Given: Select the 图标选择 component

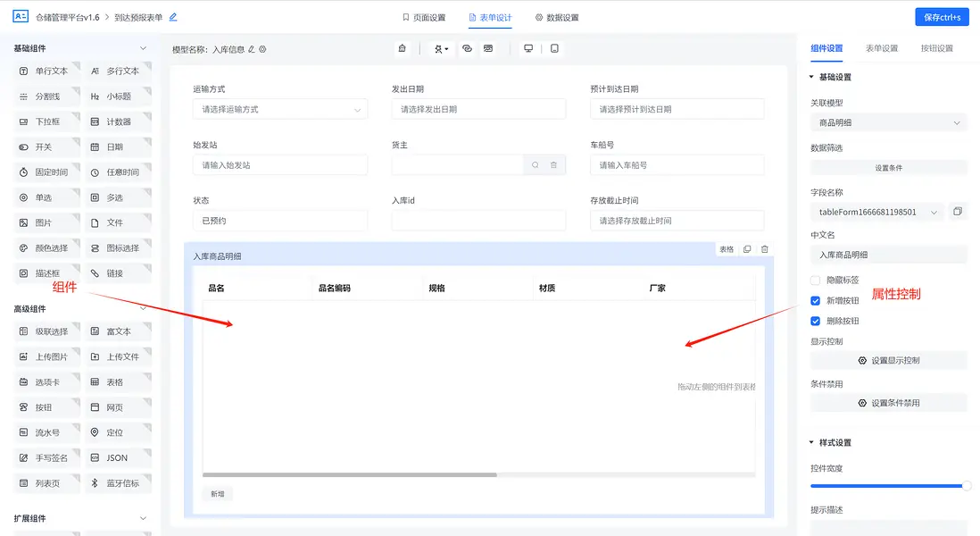Looking at the screenshot, I should [x=119, y=248].
